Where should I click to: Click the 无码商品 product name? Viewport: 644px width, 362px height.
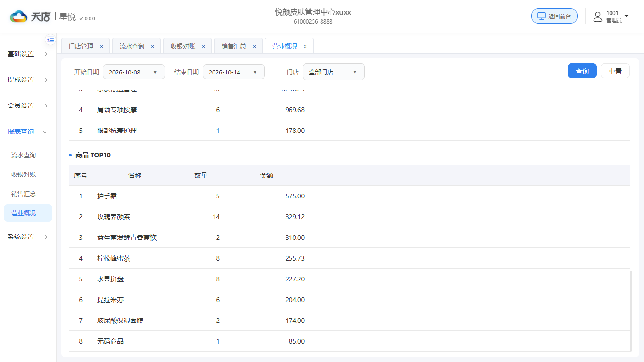click(x=110, y=341)
